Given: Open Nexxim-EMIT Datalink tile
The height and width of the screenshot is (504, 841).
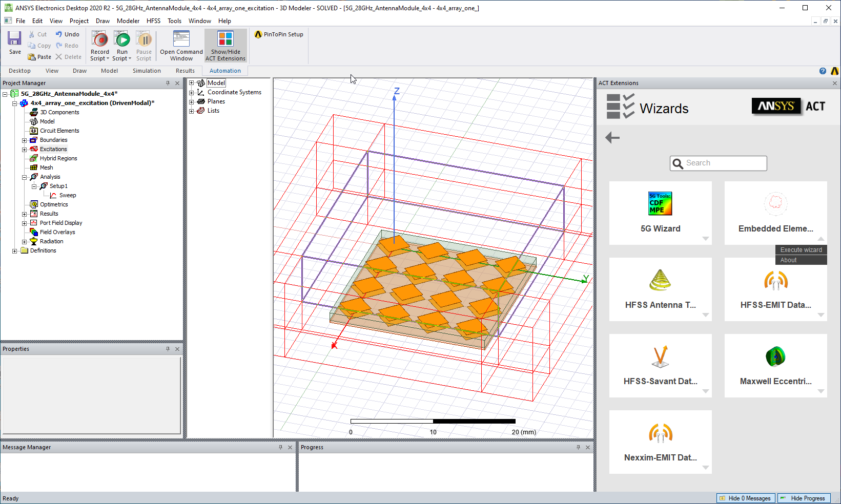Looking at the screenshot, I should (661, 442).
